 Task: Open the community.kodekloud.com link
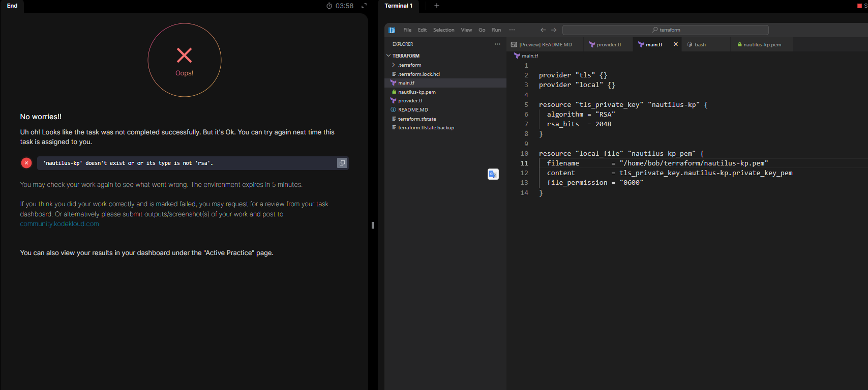[x=59, y=224]
